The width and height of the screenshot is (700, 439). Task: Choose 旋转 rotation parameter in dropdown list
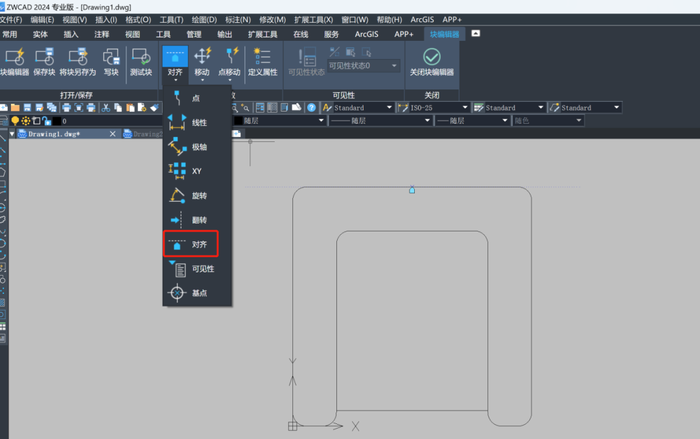pyautogui.click(x=197, y=196)
